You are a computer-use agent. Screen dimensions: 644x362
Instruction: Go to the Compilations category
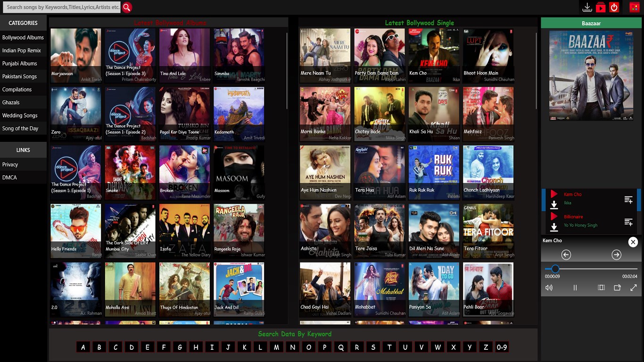coord(23,89)
